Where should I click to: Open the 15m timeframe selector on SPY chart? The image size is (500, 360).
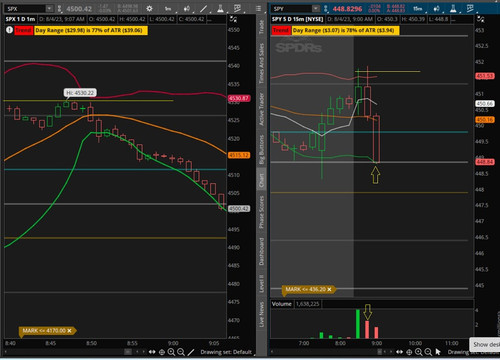417,9
